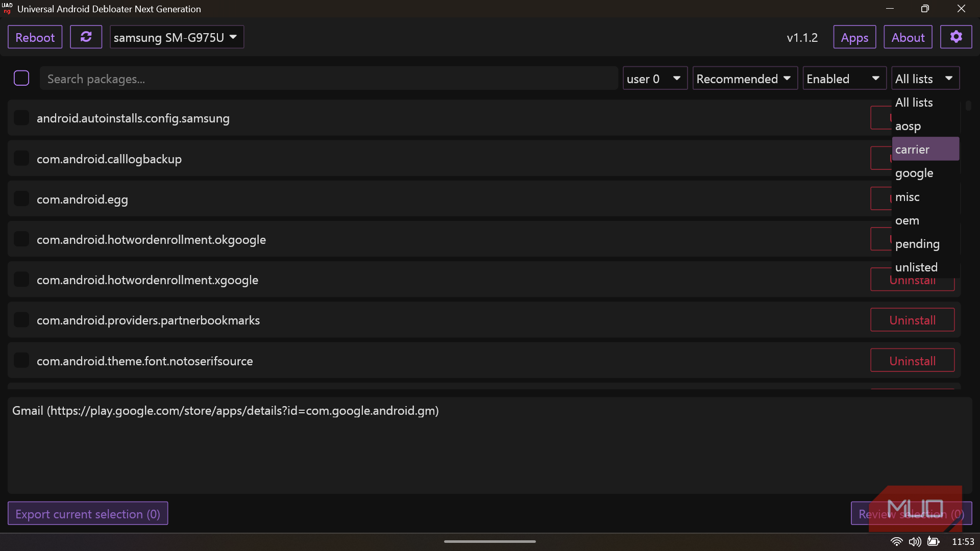The width and height of the screenshot is (980, 551).
Task: Focus the Search packages field
Action: tap(329, 79)
